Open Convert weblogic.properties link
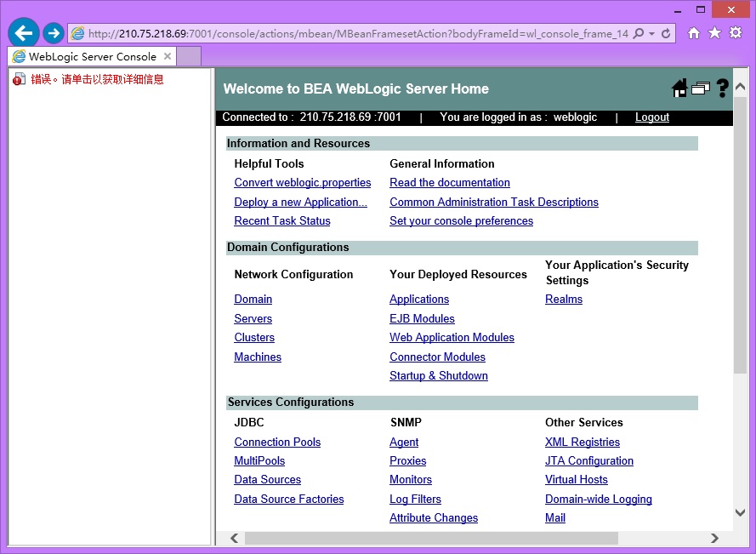The height and width of the screenshot is (554, 756). point(302,183)
